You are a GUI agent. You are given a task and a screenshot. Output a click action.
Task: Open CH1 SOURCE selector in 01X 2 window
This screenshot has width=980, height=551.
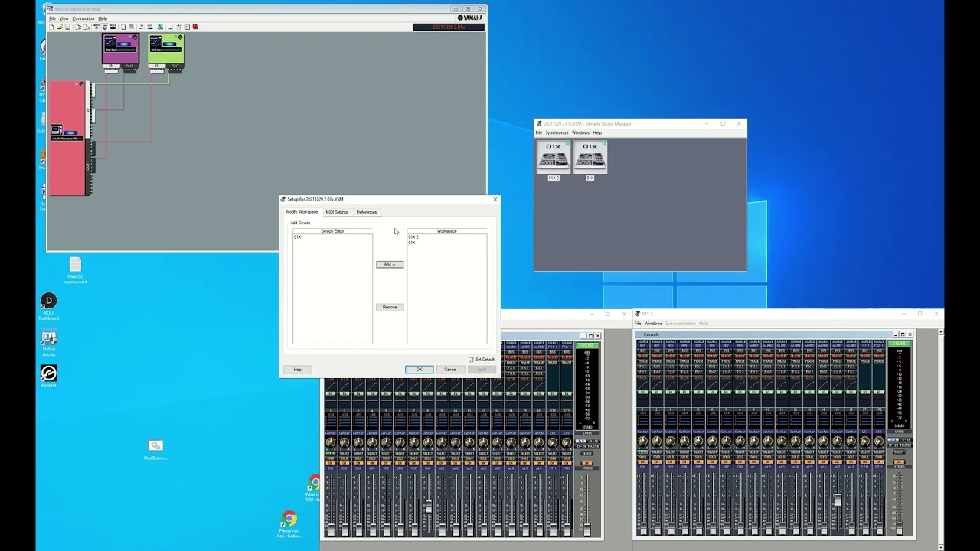tap(643, 344)
